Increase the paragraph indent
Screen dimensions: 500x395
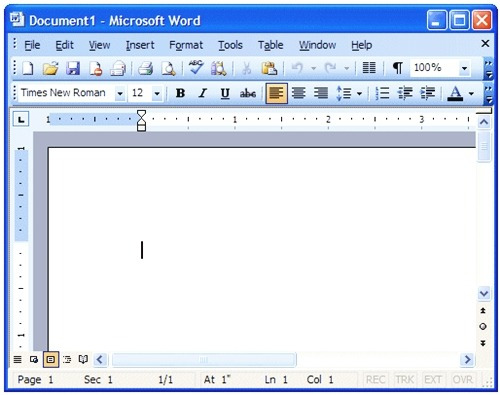click(428, 93)
